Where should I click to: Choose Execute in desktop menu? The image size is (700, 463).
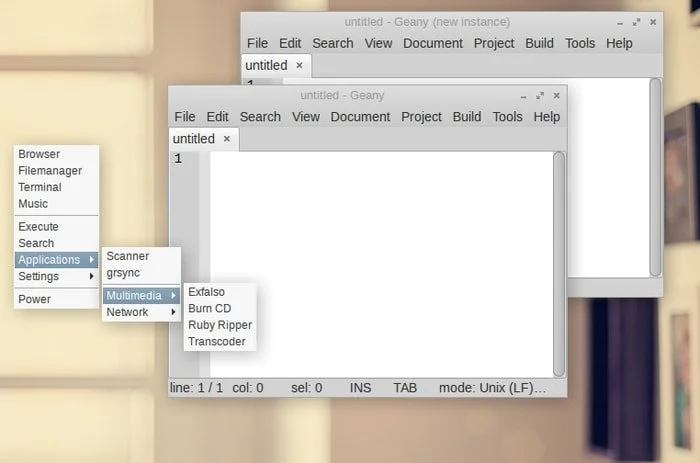point(56,226)
